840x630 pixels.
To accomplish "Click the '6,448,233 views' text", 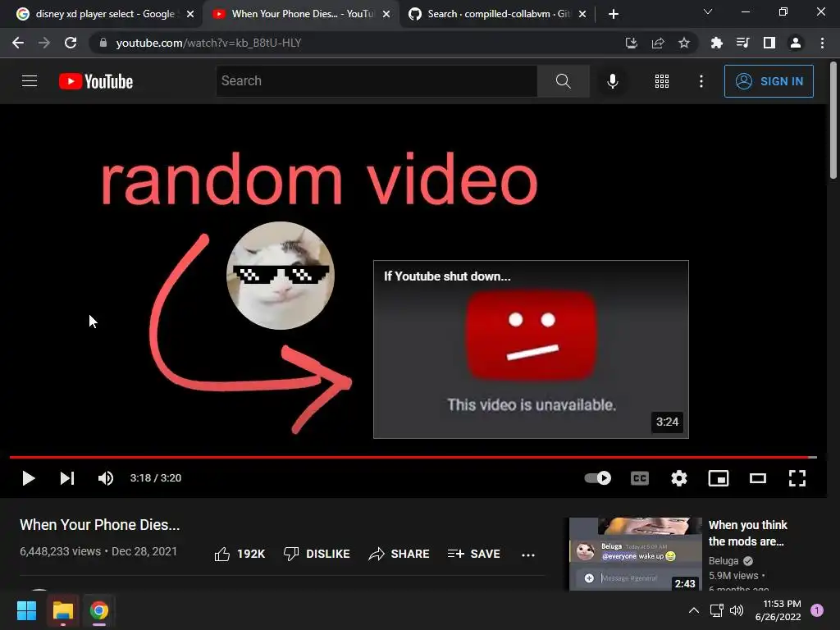I will click(60, 551).
